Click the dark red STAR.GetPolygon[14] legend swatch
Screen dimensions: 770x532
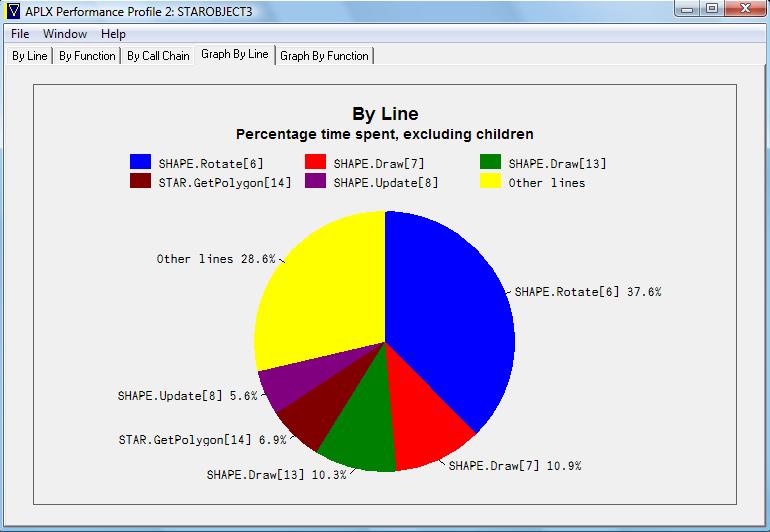[140, 181]
